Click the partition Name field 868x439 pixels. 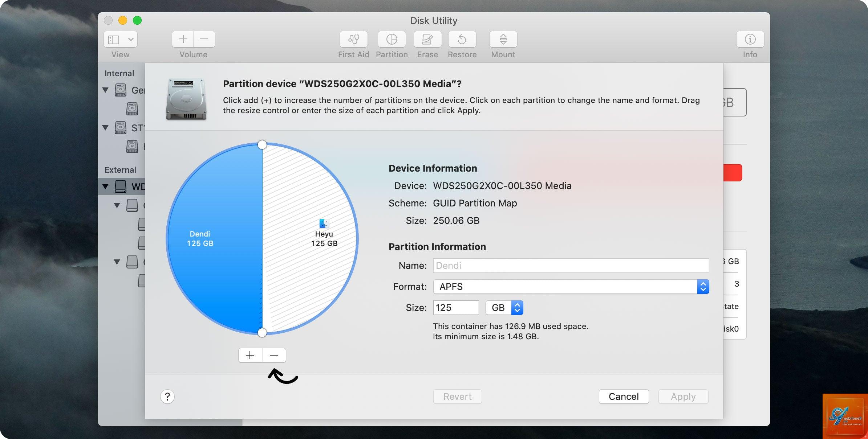coord(571,266)
